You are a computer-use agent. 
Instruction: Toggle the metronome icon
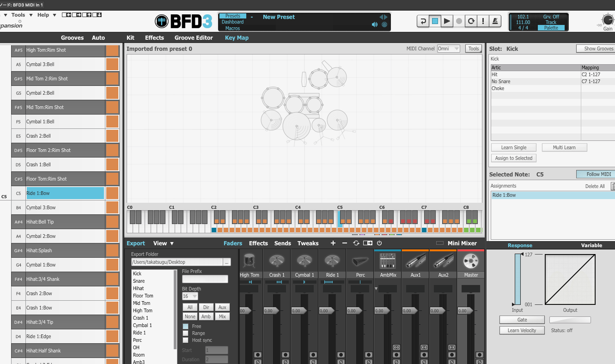(x=495, y=21)
